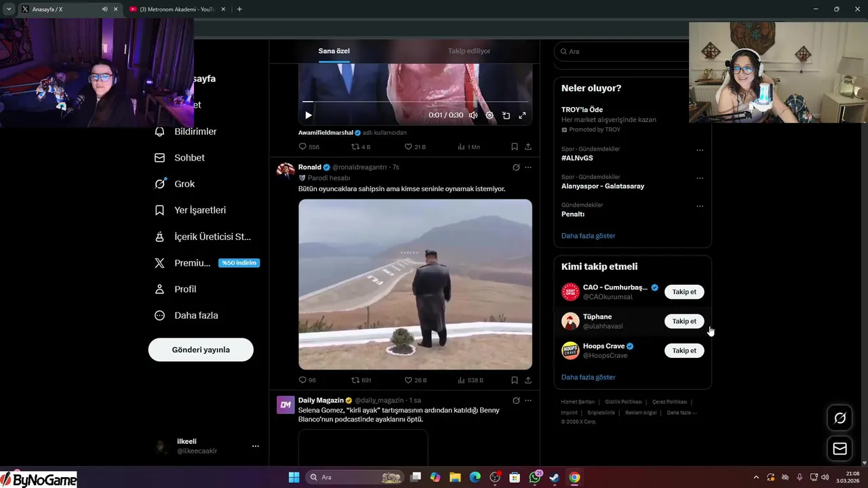The height and width of the screenshot is (488, 868).
Task: Seek along the video progress bar
Action: pos(415,102)
